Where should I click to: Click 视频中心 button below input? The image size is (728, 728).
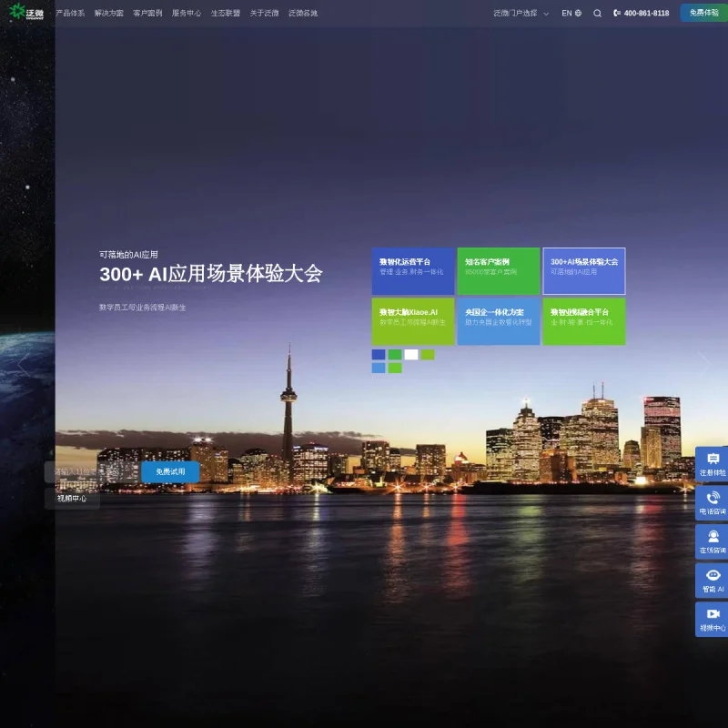click(x=72, y=498)
